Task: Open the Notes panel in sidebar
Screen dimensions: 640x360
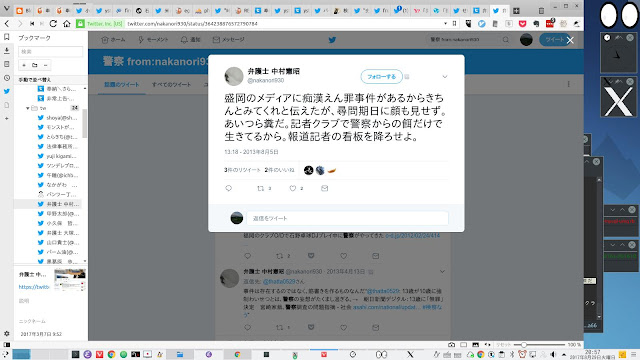Action: click(x=7, y=64)
